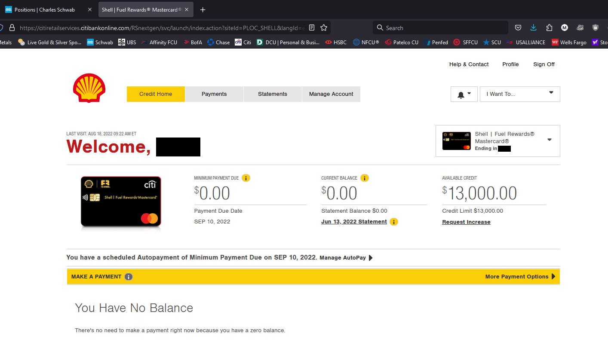Open the Firefox downloads panel
The image size is (608, 364).
point(533,27)
